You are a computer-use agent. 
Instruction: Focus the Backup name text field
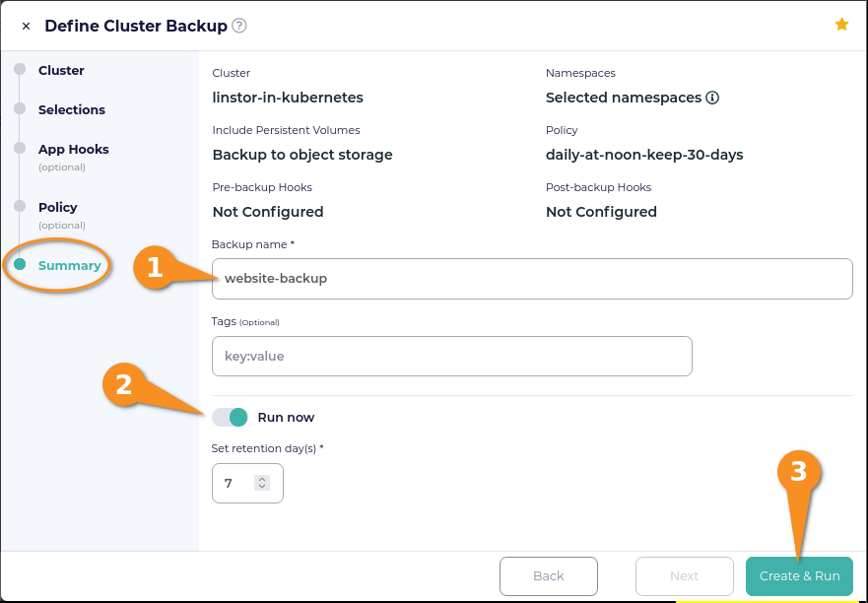532,279
